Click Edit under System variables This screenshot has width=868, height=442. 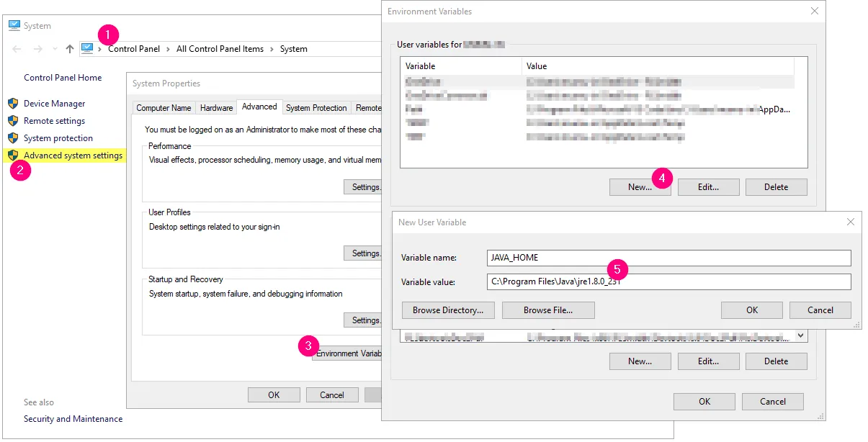(708, 361)
